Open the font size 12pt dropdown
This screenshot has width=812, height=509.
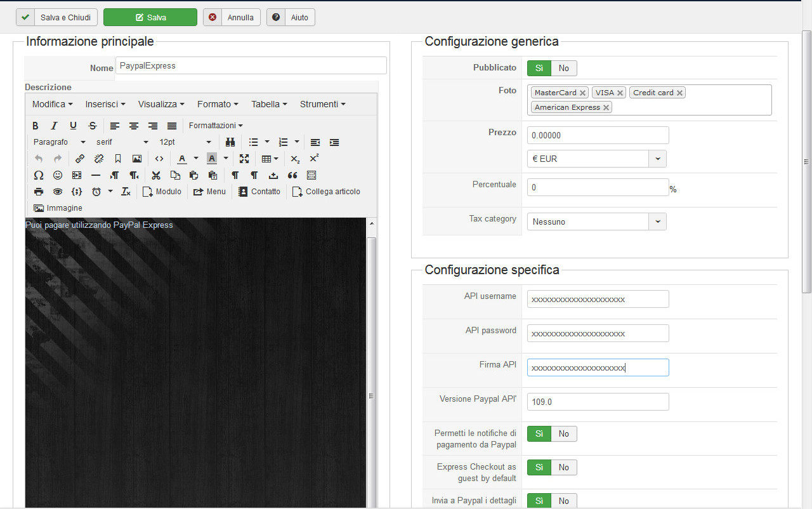pos(185,142)
